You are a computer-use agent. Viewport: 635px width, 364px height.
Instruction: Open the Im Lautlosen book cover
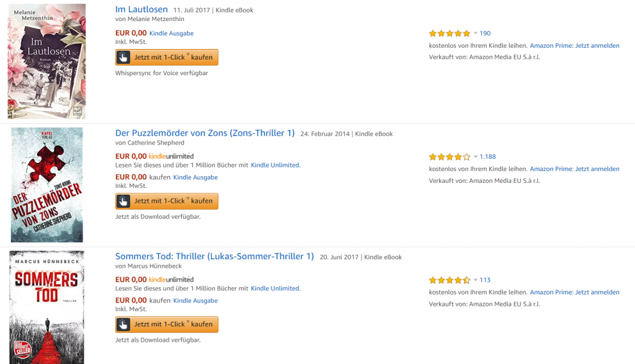coord(47,61)
